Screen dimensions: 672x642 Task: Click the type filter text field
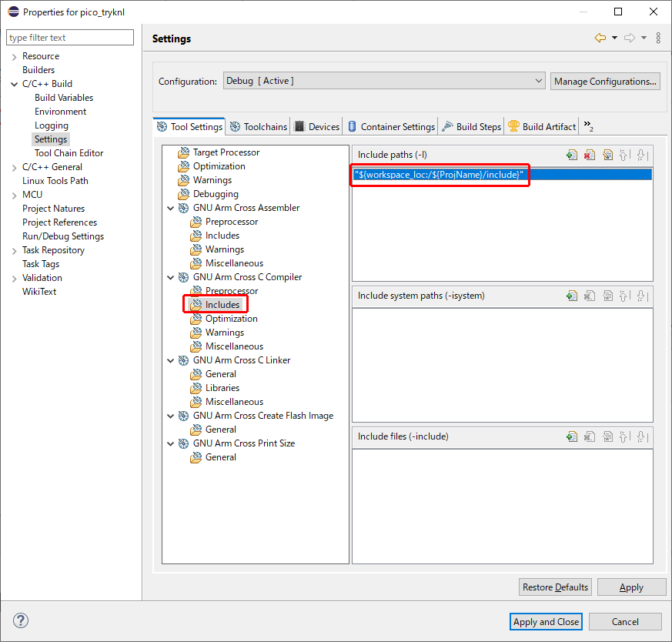(x=70, y=38)
